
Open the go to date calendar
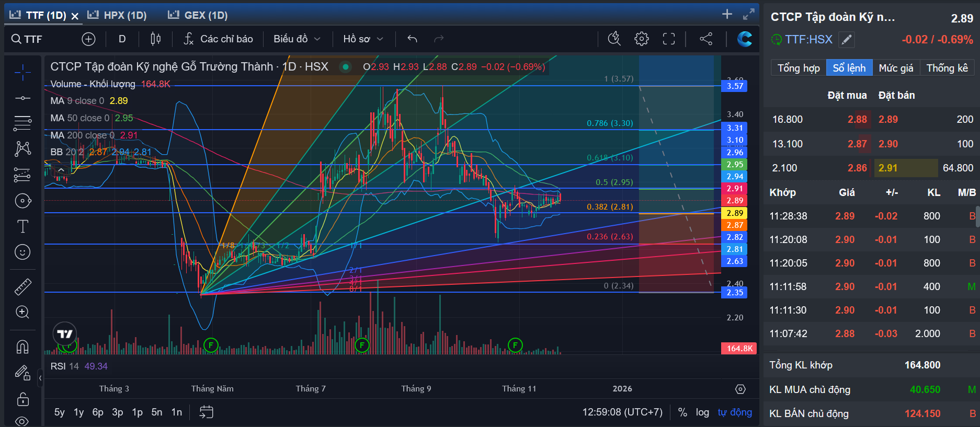(207, 412)
